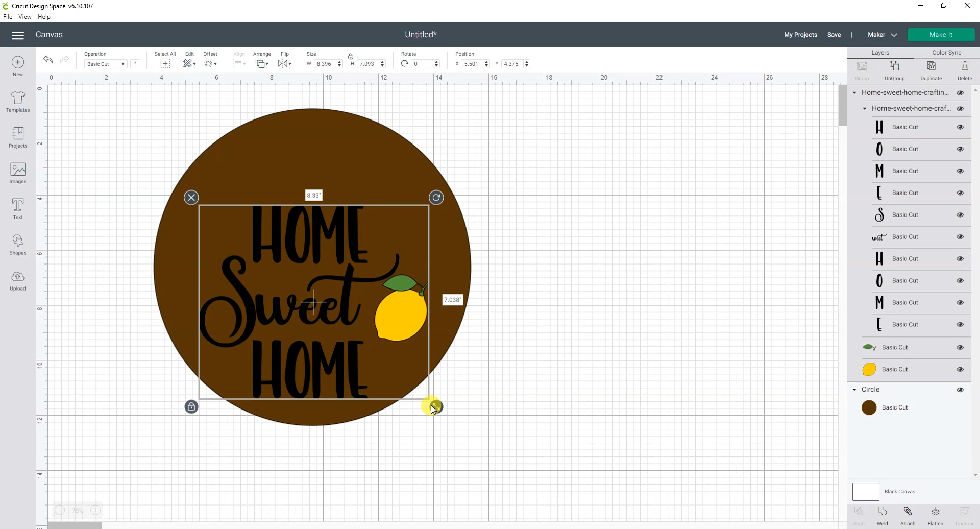Open the Templates panel

(18, 102)
